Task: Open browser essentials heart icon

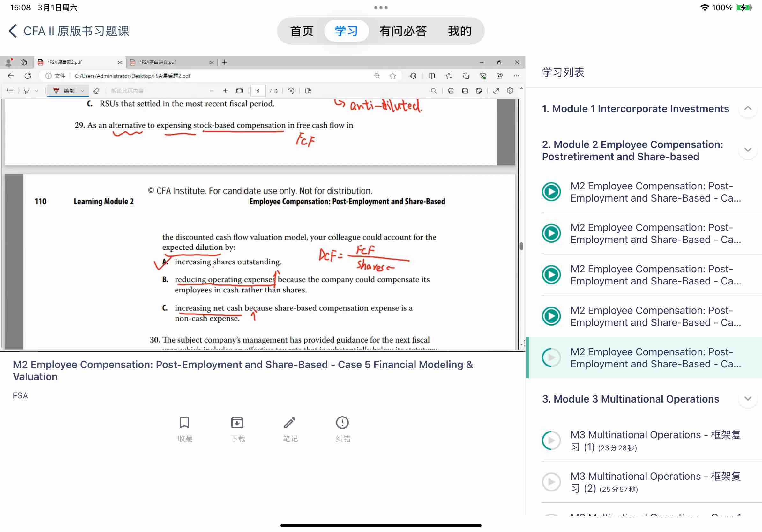Action: click(x=482, y=76)
